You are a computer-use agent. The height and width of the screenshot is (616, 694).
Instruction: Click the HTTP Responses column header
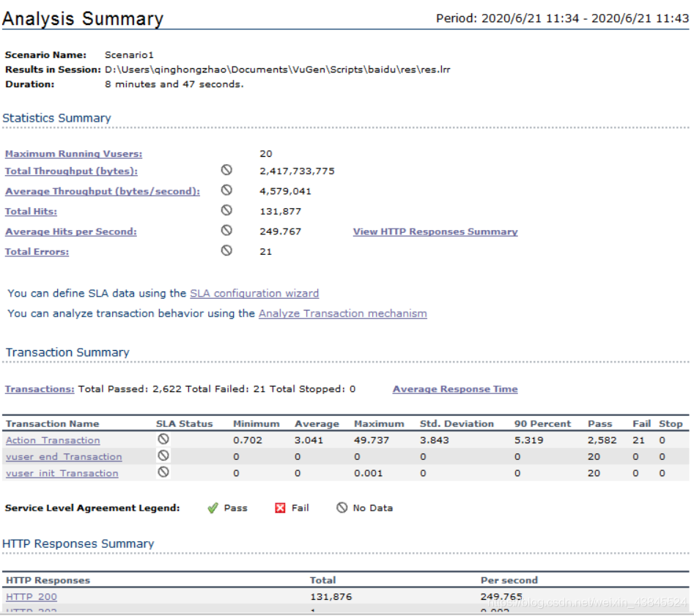click(48, 580)
